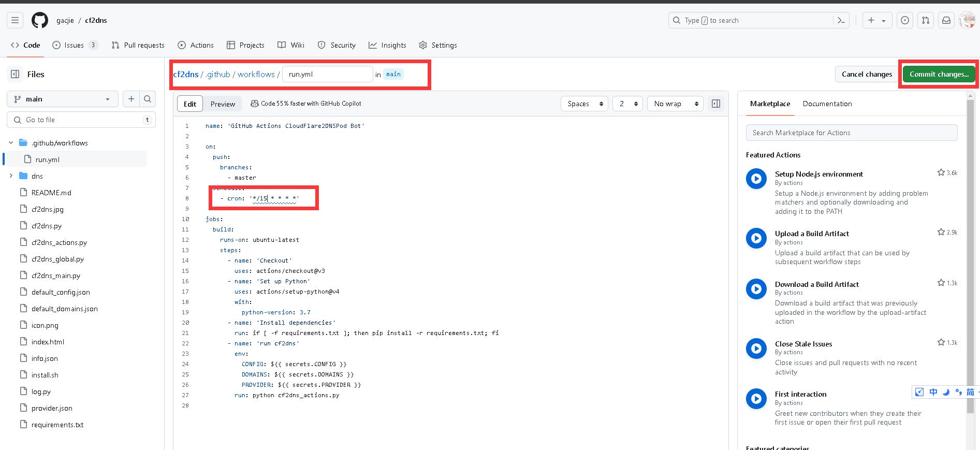Open cf2dns_main.py in file tree

pyautogui.click(x=56, y=275)
